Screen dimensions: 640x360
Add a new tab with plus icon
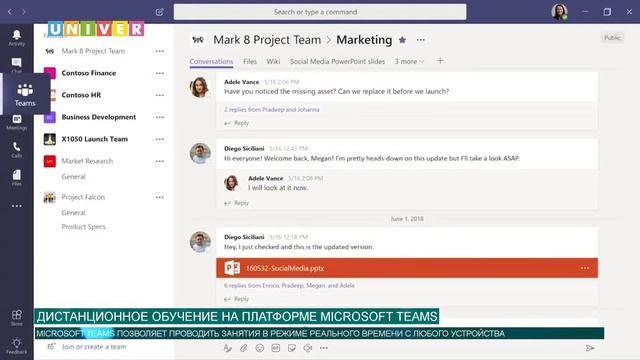[440, 61]
